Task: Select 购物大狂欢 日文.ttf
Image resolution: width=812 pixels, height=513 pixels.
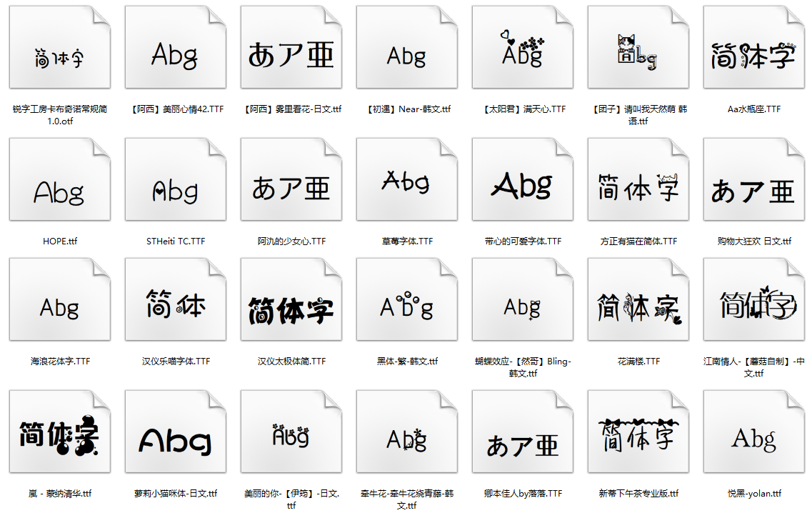Action: point(753,180)
